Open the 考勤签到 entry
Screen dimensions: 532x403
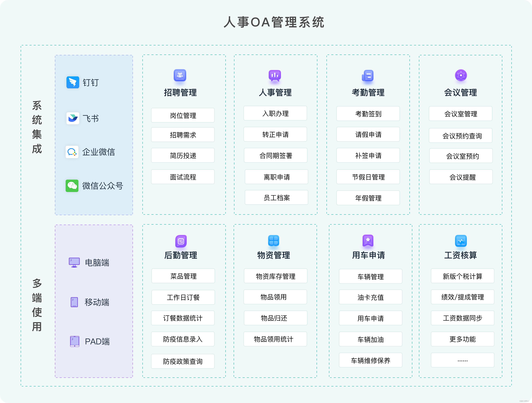[x=368, y=114]
